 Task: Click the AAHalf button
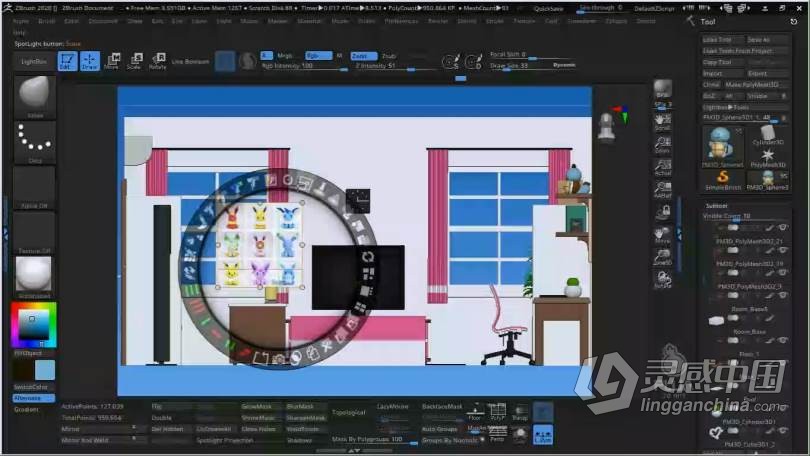pyautogui.click(x=663, y=190)
